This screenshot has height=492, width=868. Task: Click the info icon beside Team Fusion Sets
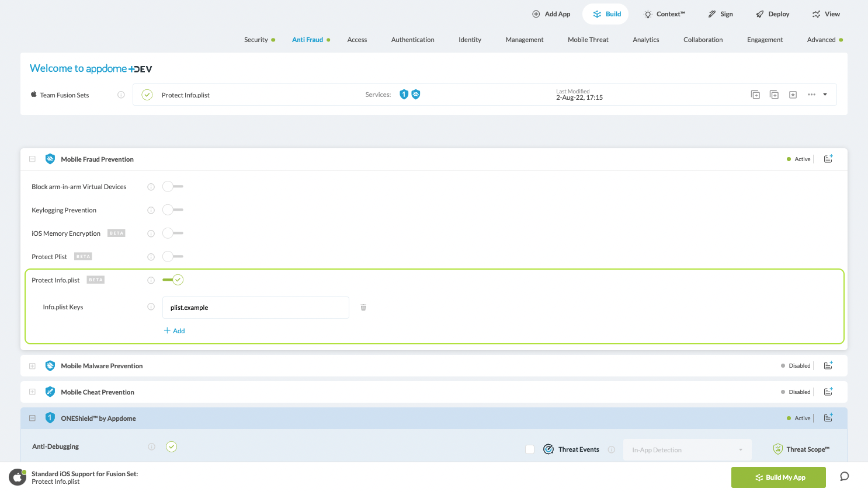pyautogui.click(x=121, y=95)
